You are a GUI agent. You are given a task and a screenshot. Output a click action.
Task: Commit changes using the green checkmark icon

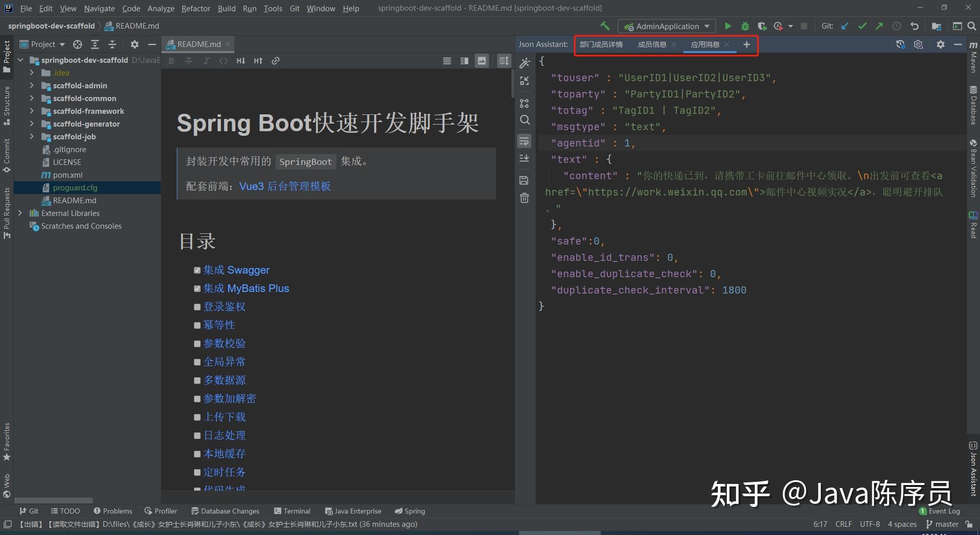tap(863, 26)
